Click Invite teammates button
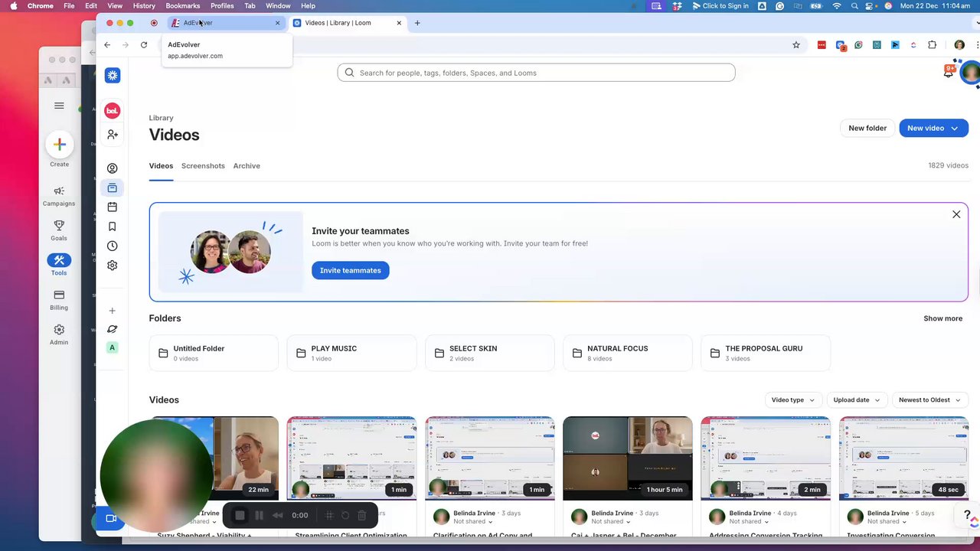This screenshot has height=551, width=980. point(351,270)
